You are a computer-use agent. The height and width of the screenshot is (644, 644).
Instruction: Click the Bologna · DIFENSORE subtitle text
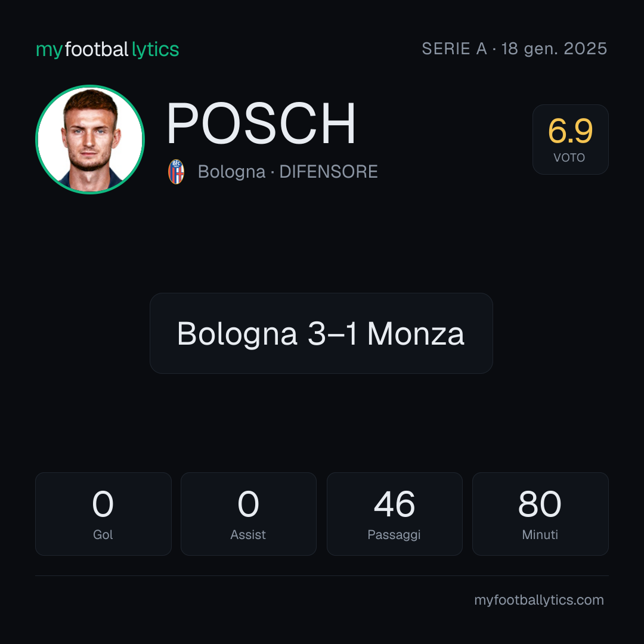click(x=287, y=172)
